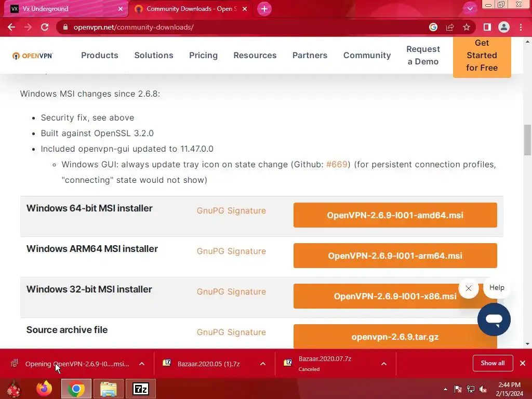
Task: Open File Explorer from the taskbar
Action: pos(109,389)
